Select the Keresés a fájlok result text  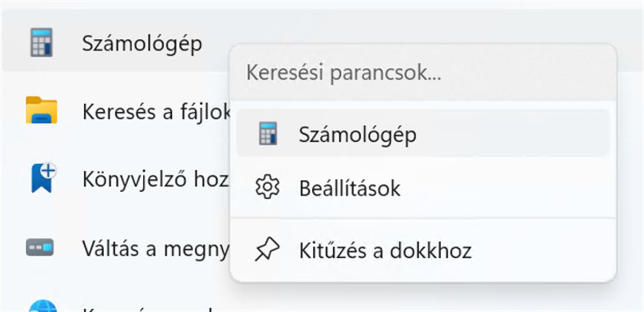click(x=156, y=112)
